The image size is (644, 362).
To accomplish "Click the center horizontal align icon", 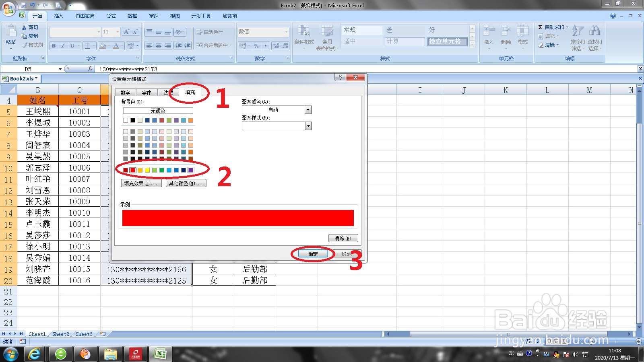I will click(159, 45).
